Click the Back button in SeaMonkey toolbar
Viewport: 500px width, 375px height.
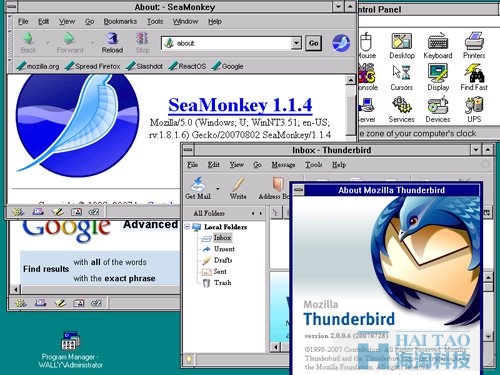point(28,43)
